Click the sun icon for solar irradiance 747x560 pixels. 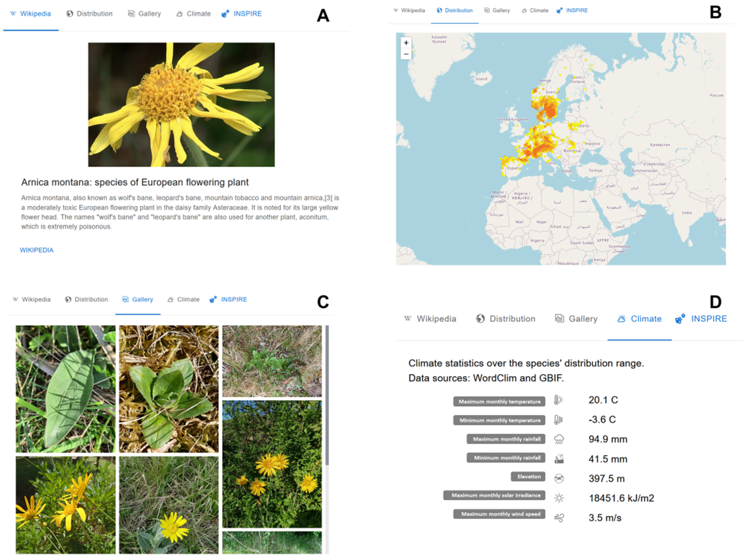click(x=559, y=498)
